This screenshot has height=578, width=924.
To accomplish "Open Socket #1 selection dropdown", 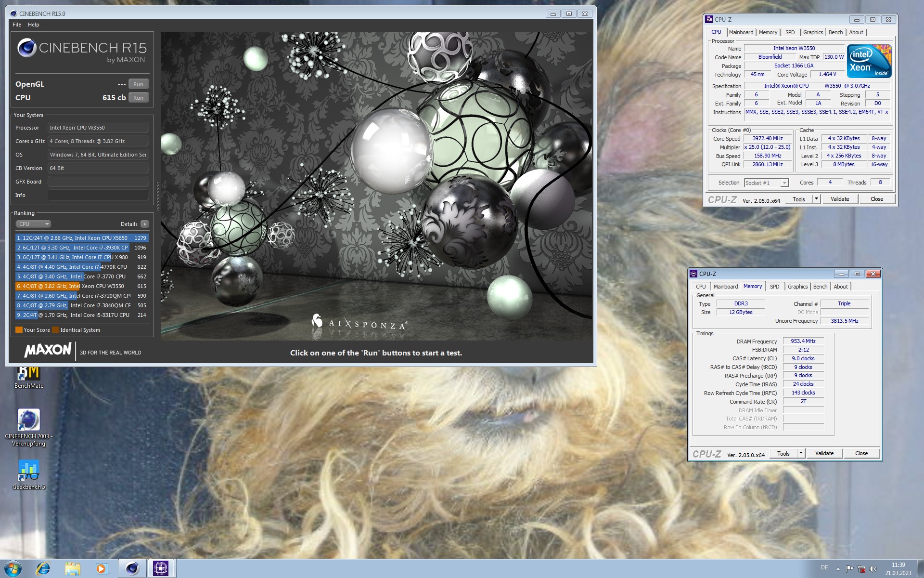I will 766,183.
